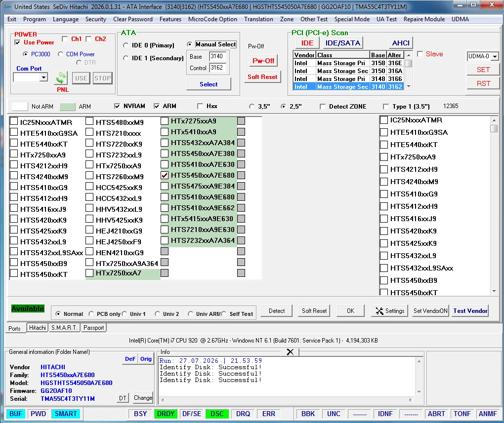Enable the Hxx checkbox
The width and height of the screenshot is (504, 423).
pos(200,106)
